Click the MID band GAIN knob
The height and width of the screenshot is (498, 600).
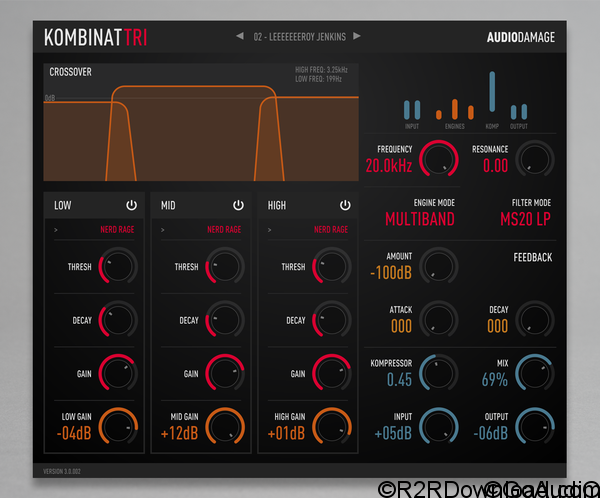click(x=225, y=373)
